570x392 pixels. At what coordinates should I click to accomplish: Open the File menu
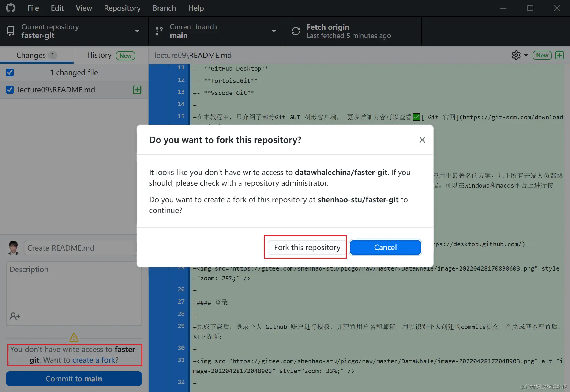[x=33, y=8]
